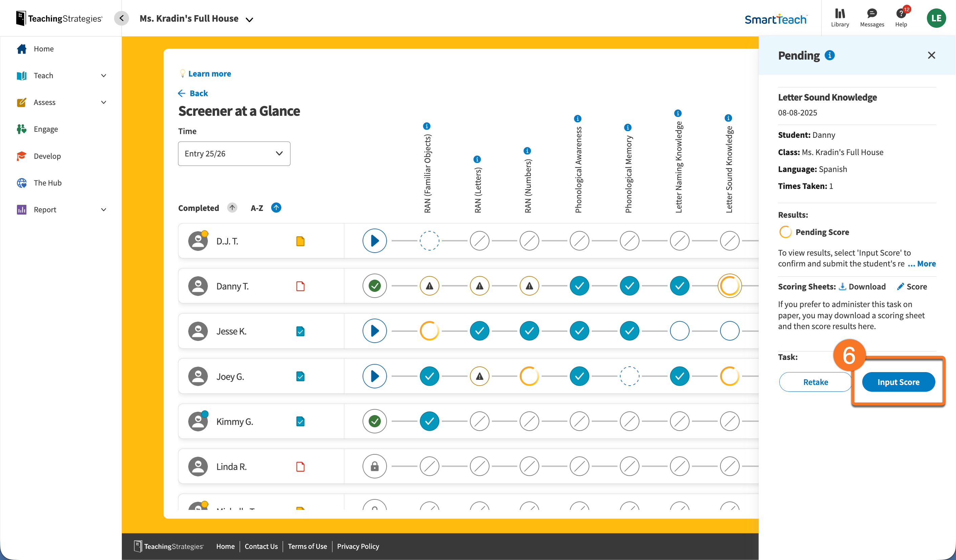The height and width of the screenshot is (560, 956).
Task: Open the Entry 25/26 time dropdown
Action: [234, 154]
